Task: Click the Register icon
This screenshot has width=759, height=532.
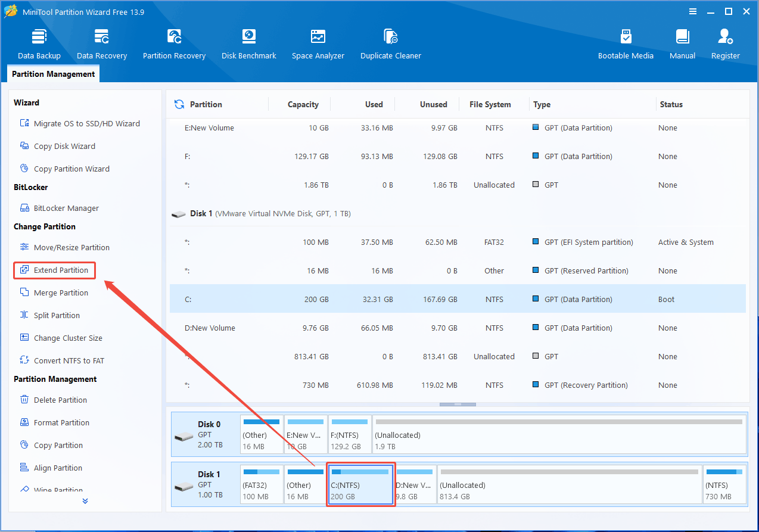Action: [x=725, y=44]
